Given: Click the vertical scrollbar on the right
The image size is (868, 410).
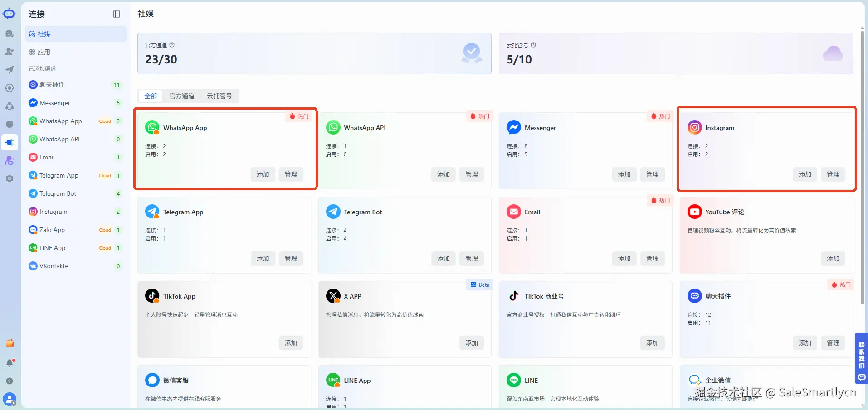Looking at the screenshot, I should [x=862, y=168].
